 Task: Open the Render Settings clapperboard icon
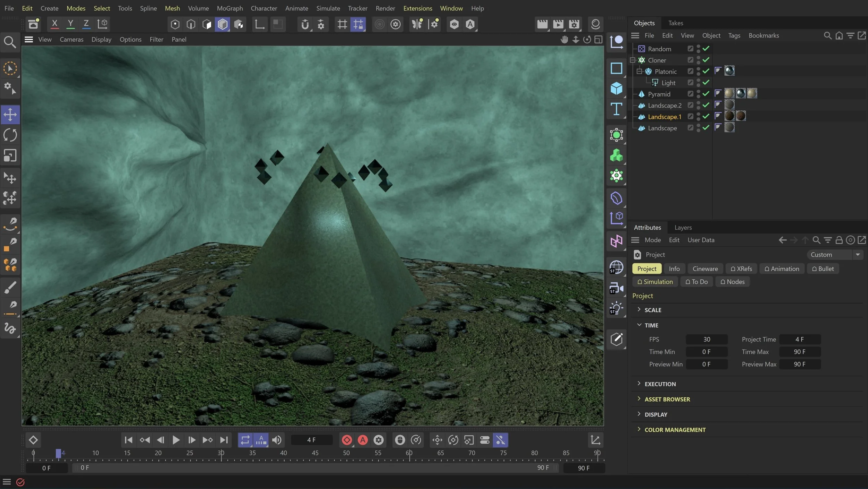(x=574, y=24)
